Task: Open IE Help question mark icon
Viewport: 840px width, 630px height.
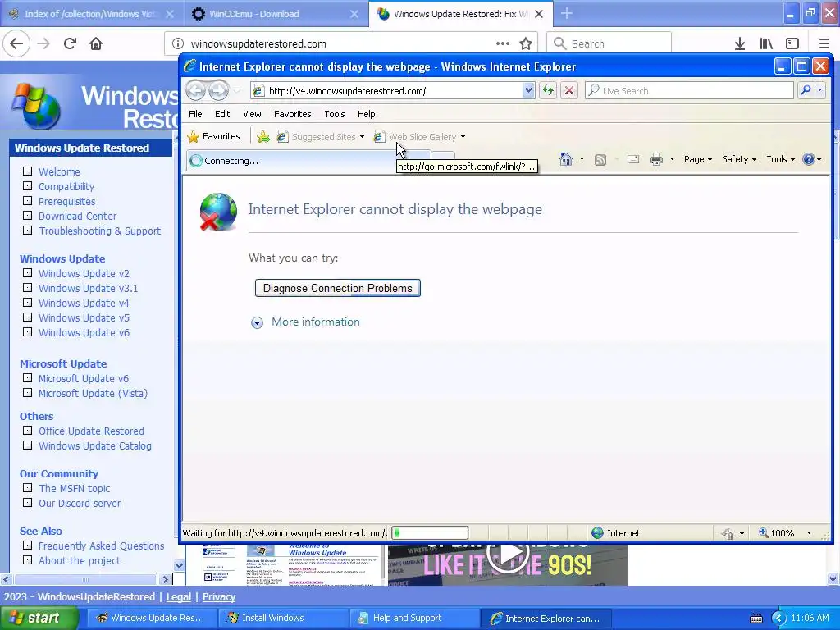Action: [808, 159]
